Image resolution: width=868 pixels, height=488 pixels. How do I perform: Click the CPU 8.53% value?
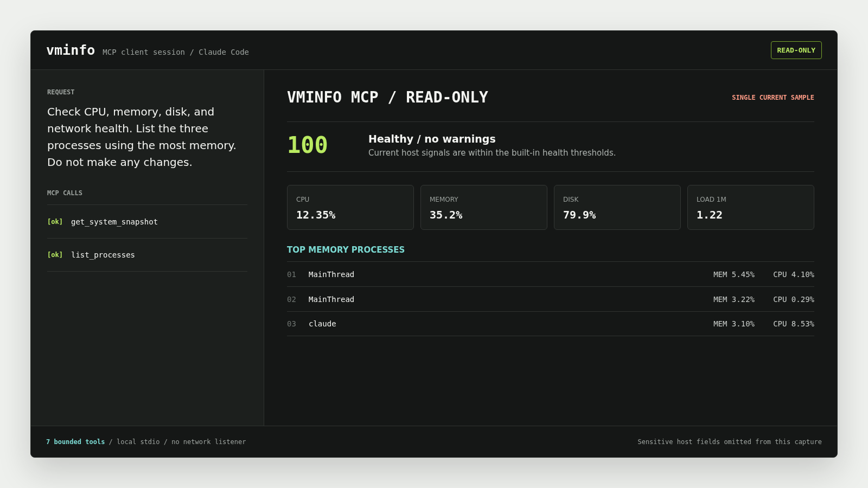[x=794, y=324]
